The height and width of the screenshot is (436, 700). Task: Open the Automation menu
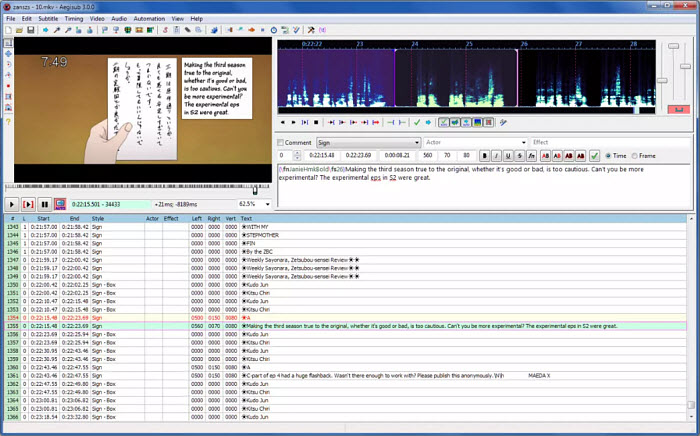tap(149, 19)
